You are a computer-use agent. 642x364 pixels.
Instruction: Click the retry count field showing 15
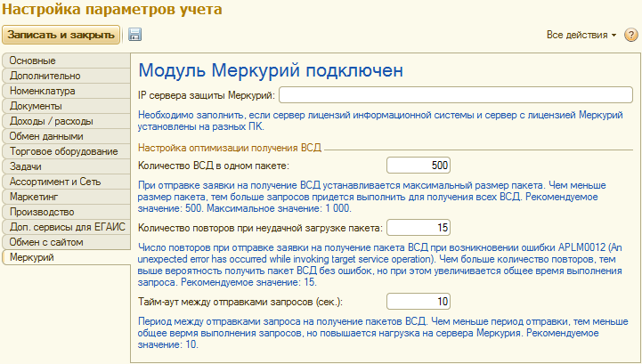tap(419, 228)
